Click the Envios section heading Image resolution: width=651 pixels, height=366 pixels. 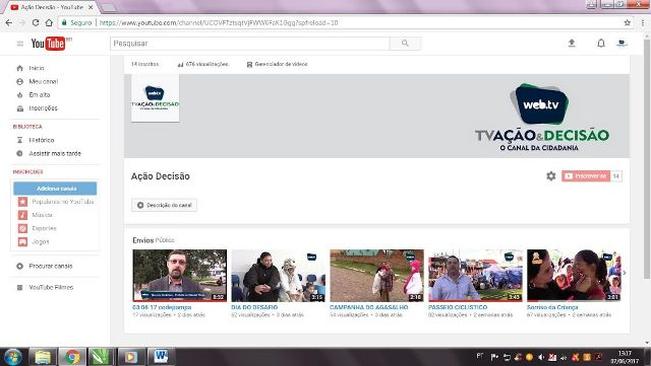pos(143,240)
